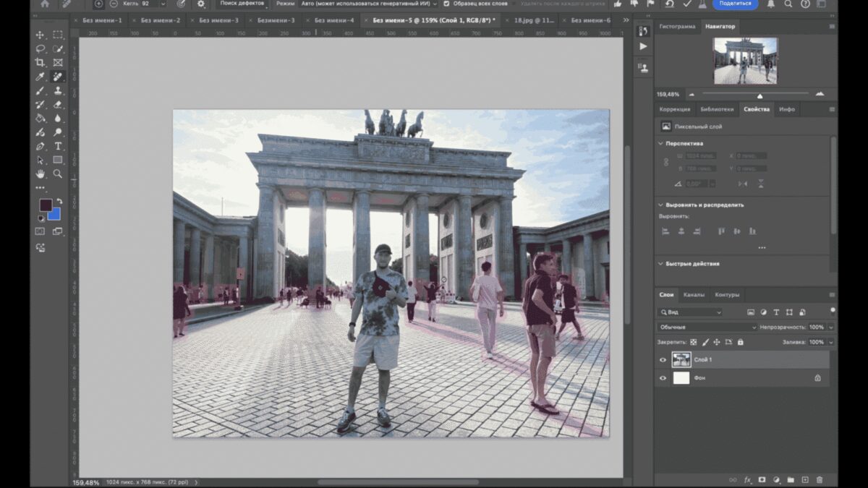Select the Lasso tool

[x=40, y=48]
